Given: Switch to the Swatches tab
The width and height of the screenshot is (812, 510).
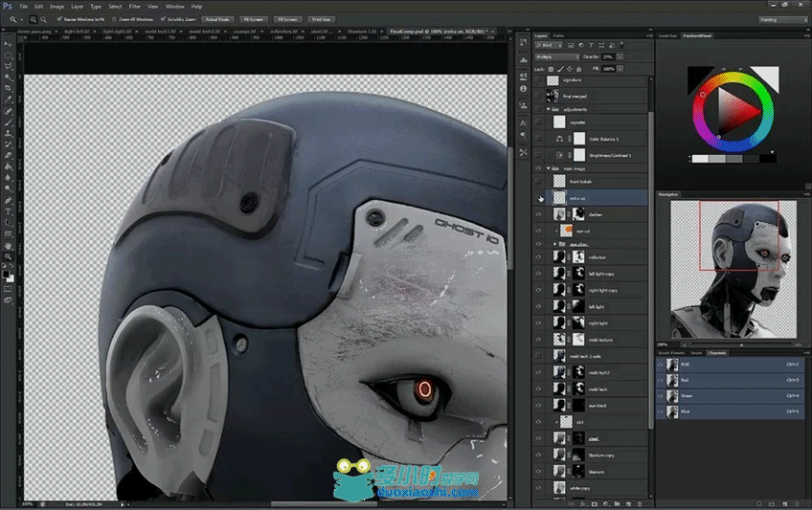Looking at the screenshot, I should coord(667,35).
